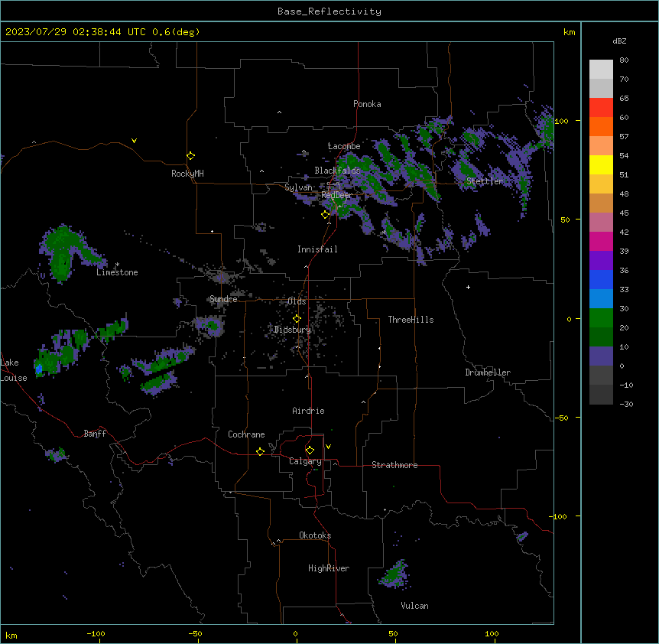Click the -30 value on dBZ legend
This screenshot has width=659, height=644.
[626, 404]
